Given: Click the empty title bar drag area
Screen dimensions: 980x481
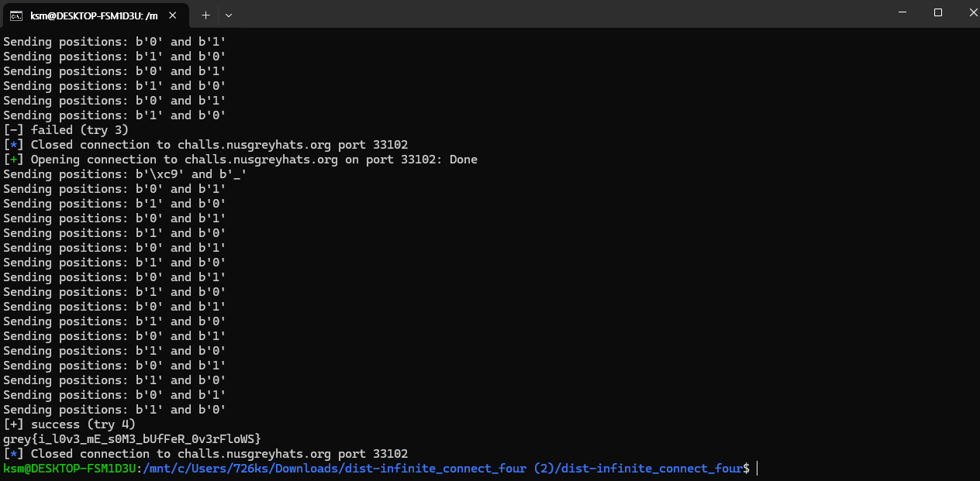Looking at the screenshot, I should tap(543, 14).
